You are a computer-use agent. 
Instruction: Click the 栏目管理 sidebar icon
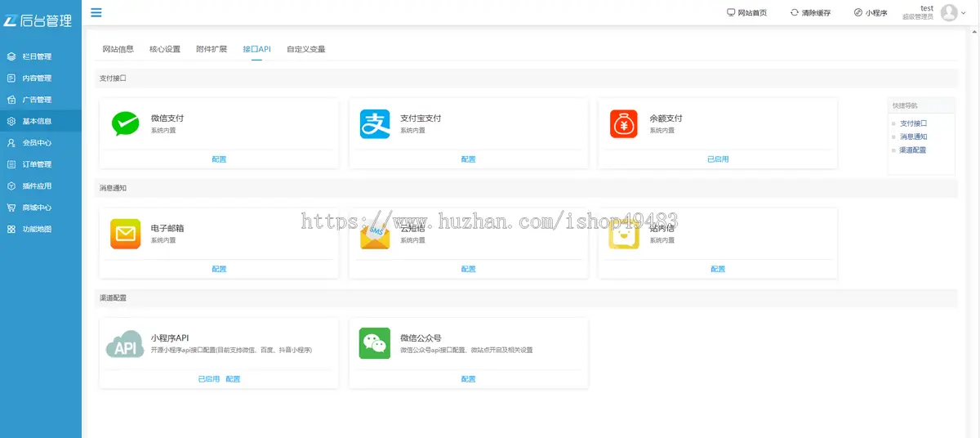pos(11,56)
